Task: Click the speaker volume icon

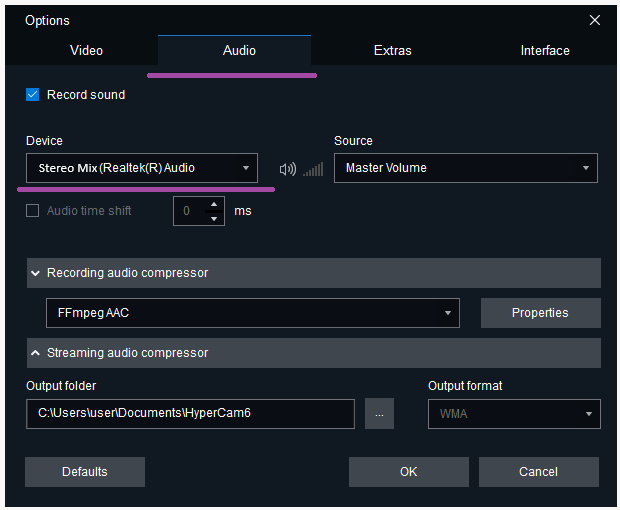Action: click(x=287, y=169)
